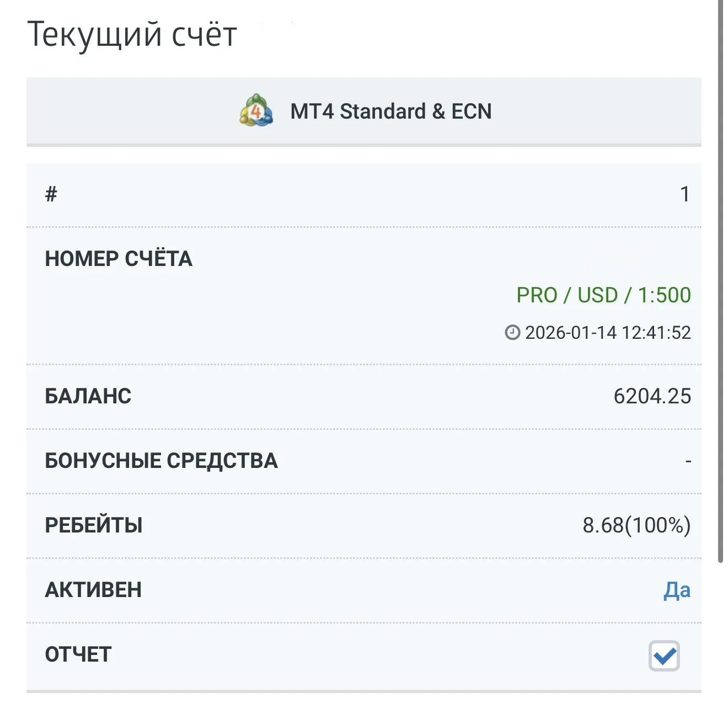Click the ОТЧЕТ row label
Viewport: 728px width, 703px height.
click(78, 654)
